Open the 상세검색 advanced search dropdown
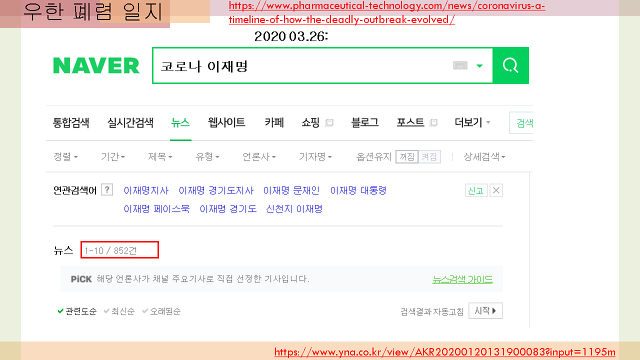The height and width of the screenshot is (360, 640). [x=484, y=157]
